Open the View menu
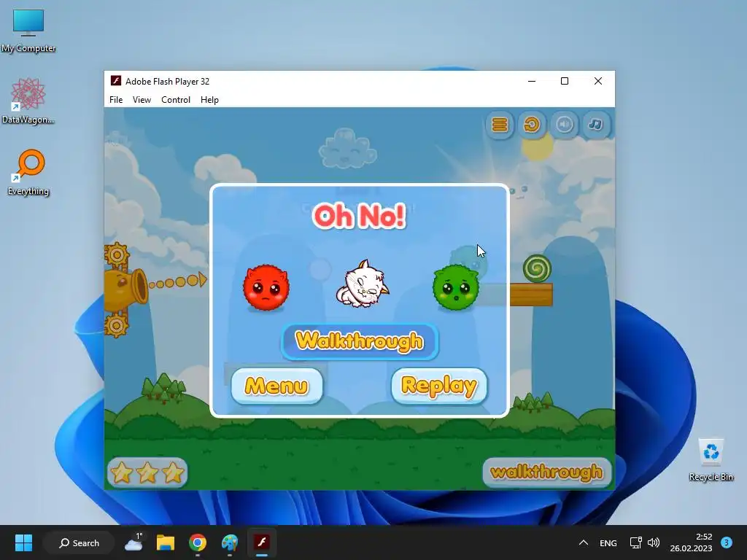Viewport: 747px width, 560px height. tap(142, 99)
